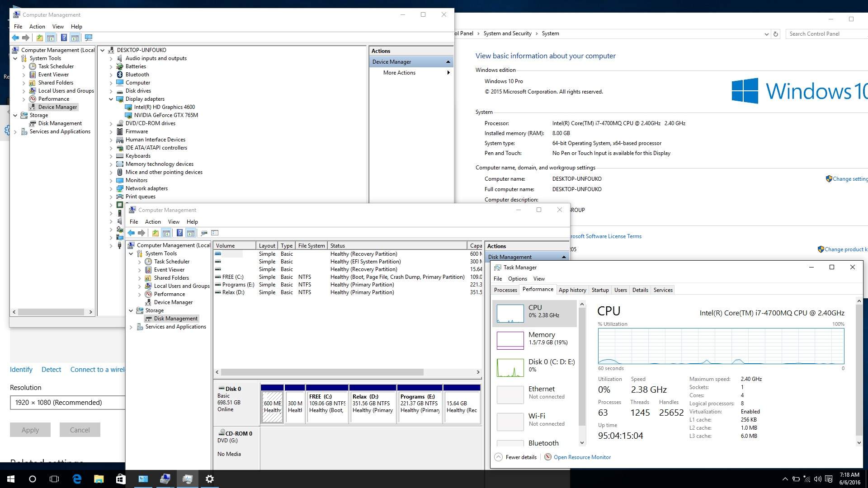Expand Task Scheduler in Disk Management window tree

(x=139, y=262)
